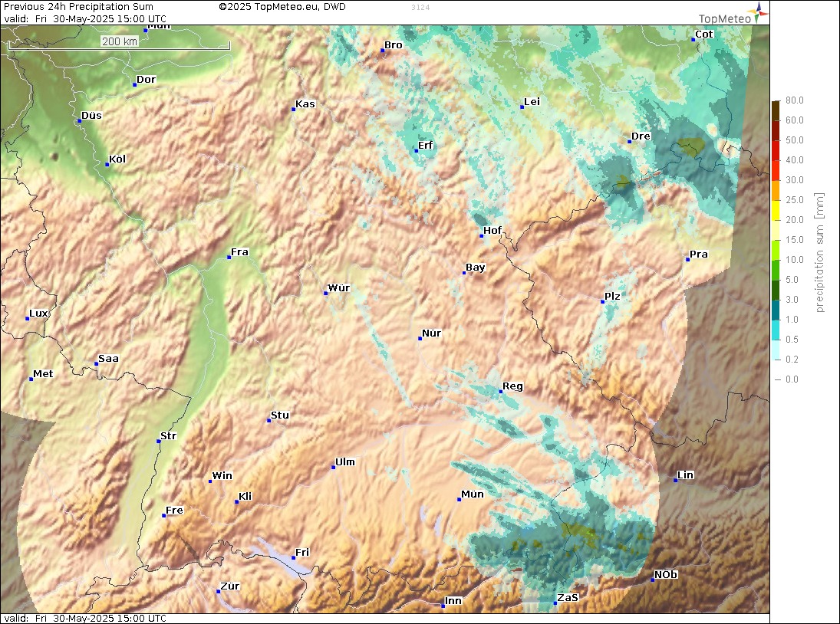The image size is (840, 624).
Task: Click the 'Erf' station label
Action: tap(425, 146)
